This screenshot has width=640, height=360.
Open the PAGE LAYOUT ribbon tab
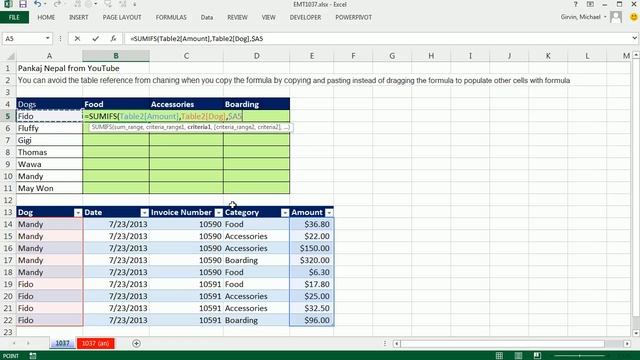tap(122, 18)
